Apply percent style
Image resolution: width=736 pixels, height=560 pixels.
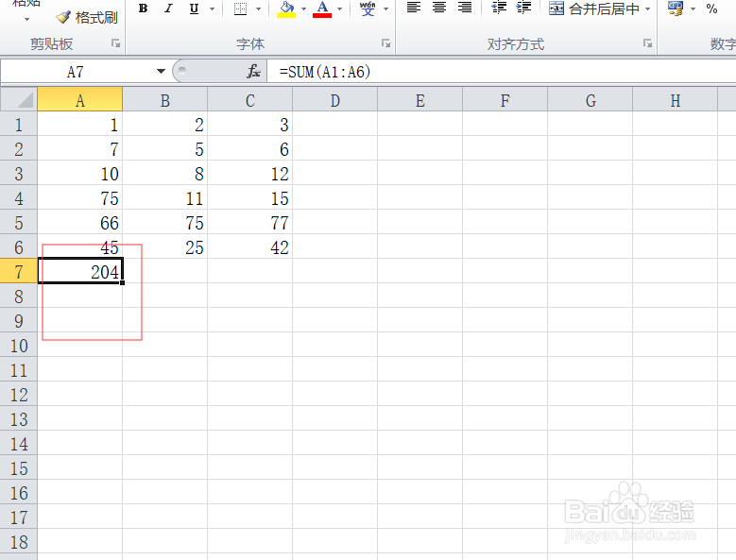coord(711,8)
